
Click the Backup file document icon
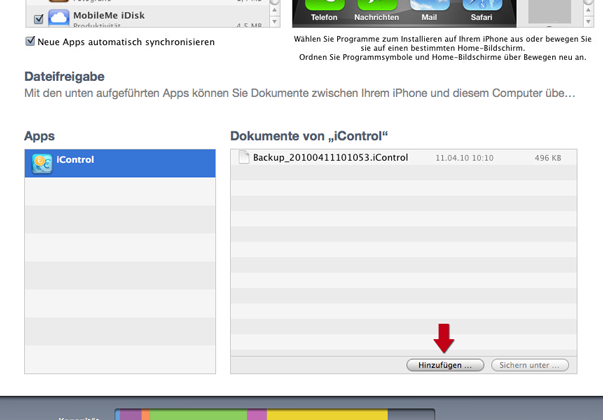click(x=244, y=157)
